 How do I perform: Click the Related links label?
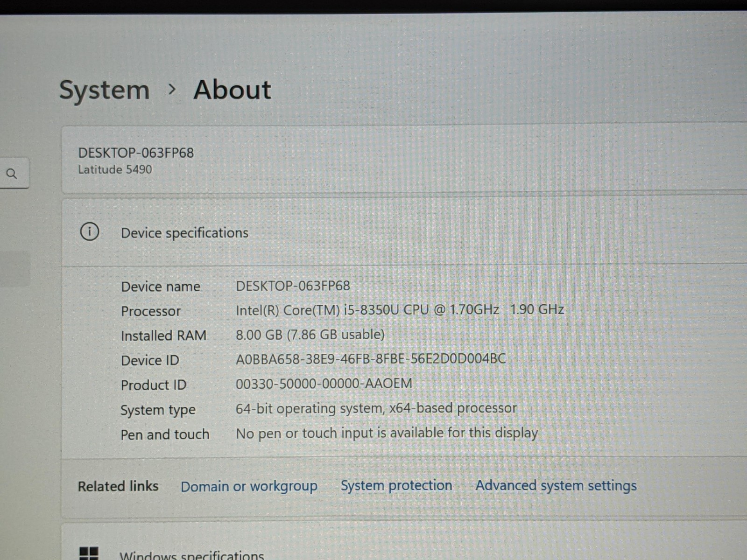point(118,486)
